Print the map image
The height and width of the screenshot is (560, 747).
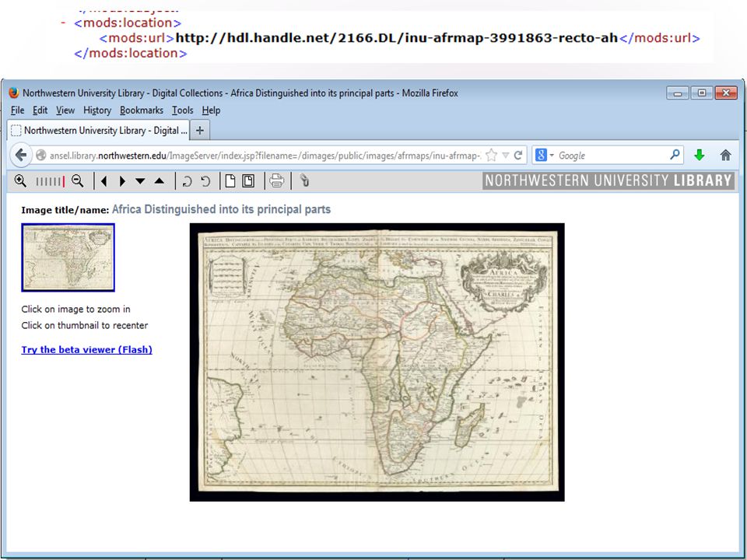277,181
